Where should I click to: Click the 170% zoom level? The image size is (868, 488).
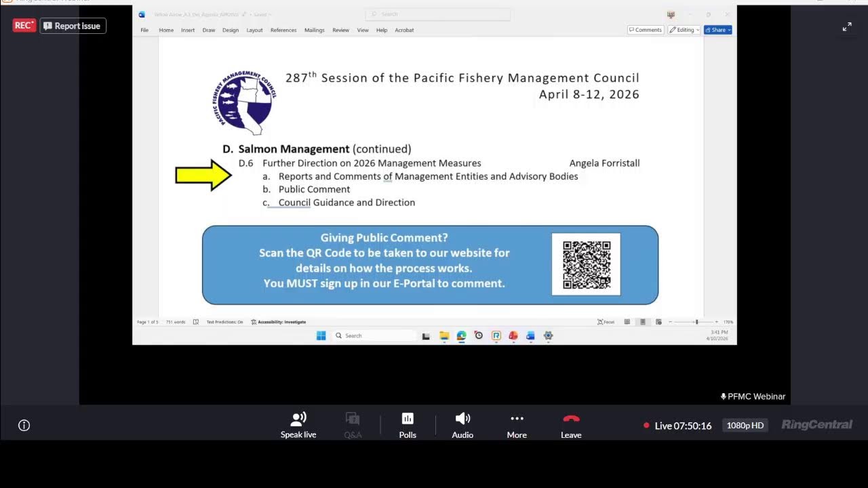click(x=728, y=322)
